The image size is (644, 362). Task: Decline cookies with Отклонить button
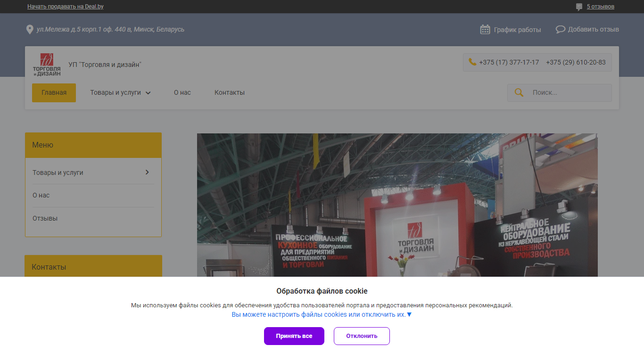(x=362, y=336)
